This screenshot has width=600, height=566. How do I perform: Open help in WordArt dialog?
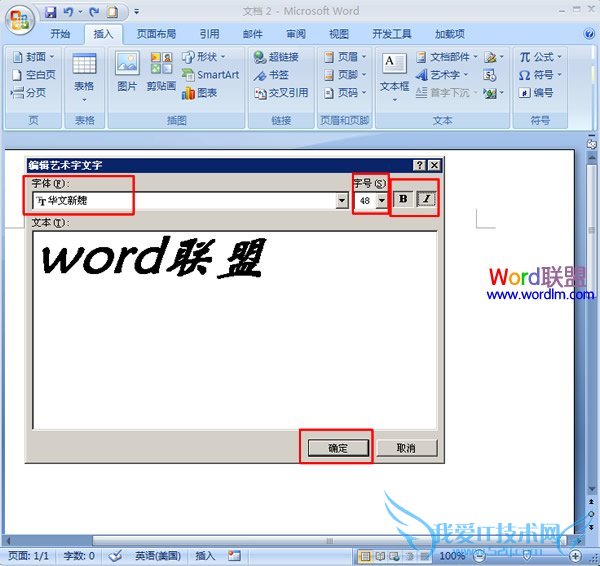click(x=420, y=165)
